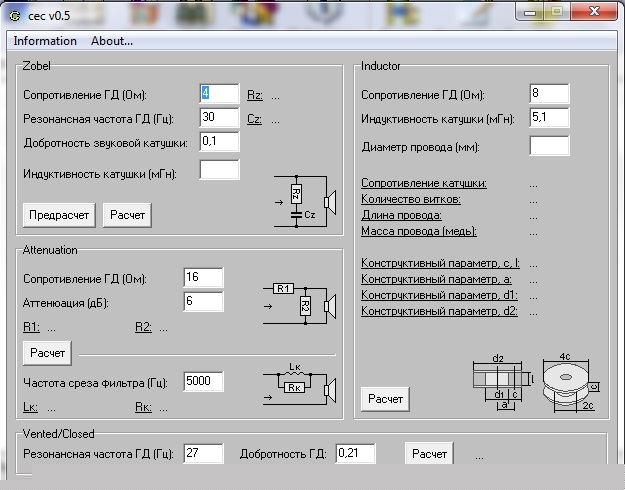The height and width of the screenshot is (490, 625).
Task: Click the Rz result label
Action: coord(255,95)
